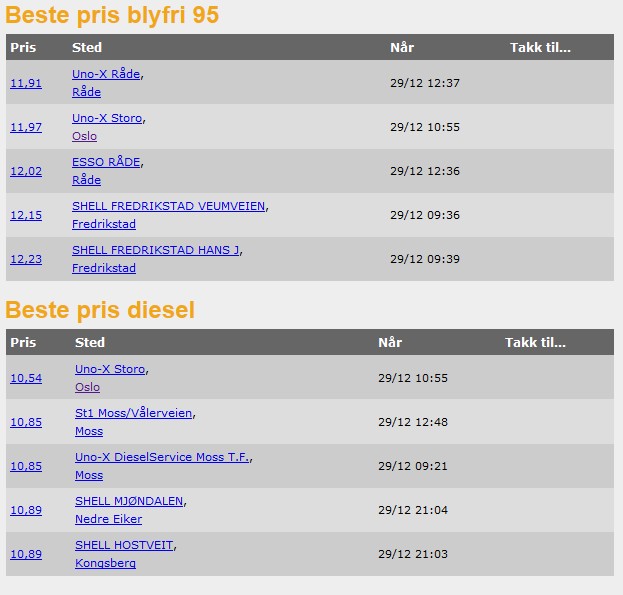Click Sted header in blyfri 95 table
This screenshot has height=595, width=623.
[x=87, y=47]
